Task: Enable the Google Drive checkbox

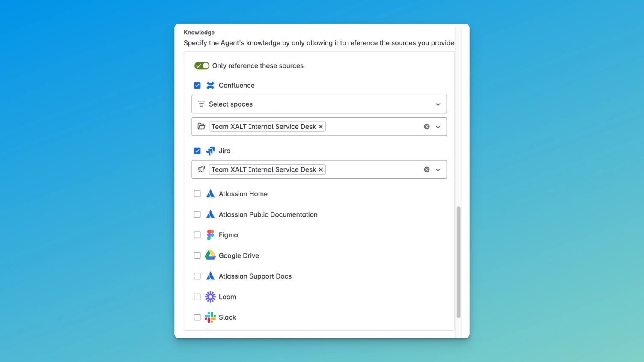Action: (x=197, y=255)
